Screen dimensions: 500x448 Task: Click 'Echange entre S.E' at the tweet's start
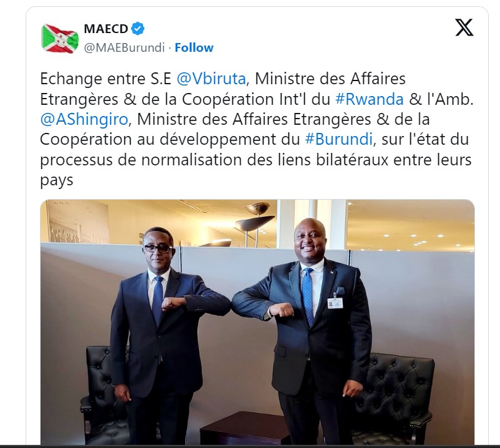[x=106, y=79]
